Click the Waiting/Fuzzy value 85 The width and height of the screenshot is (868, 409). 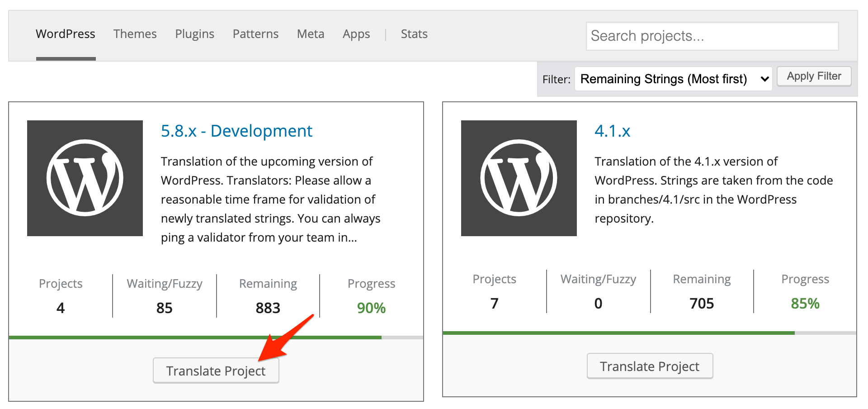[x=165, y=308]
